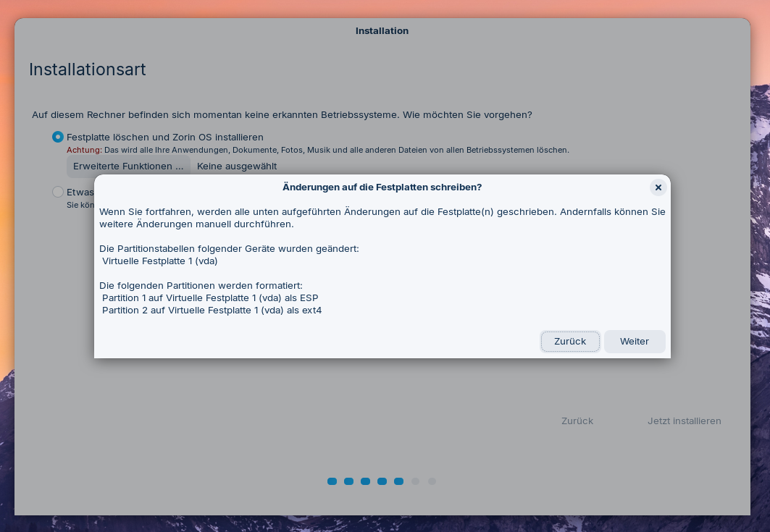Click Die Partitionstabellen folgender Geräte text

point(229,249)
